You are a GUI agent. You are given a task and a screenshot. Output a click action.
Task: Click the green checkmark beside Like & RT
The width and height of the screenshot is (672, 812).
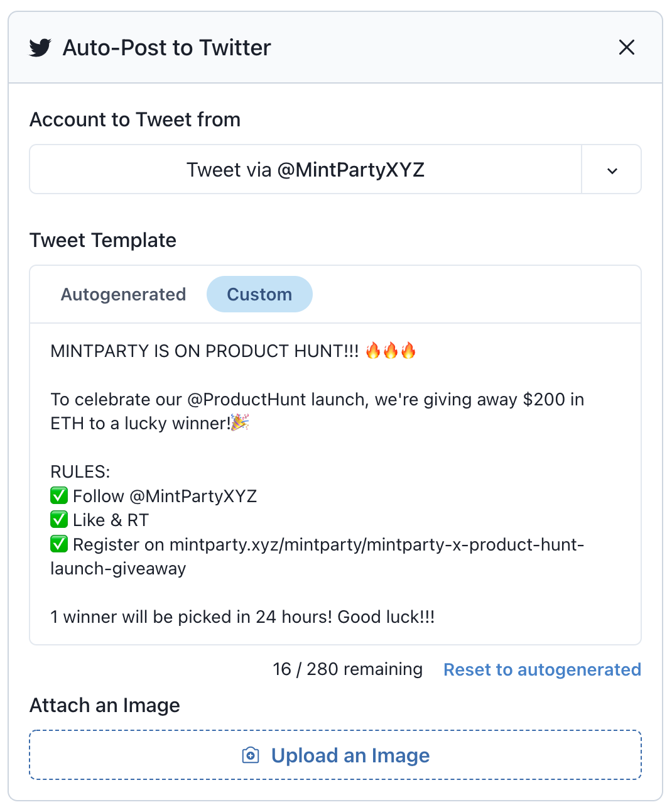click(59, 520)
